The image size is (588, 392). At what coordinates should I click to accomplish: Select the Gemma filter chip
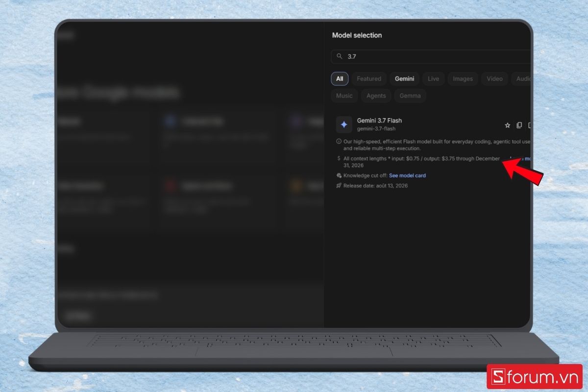(x=410, y=96)
